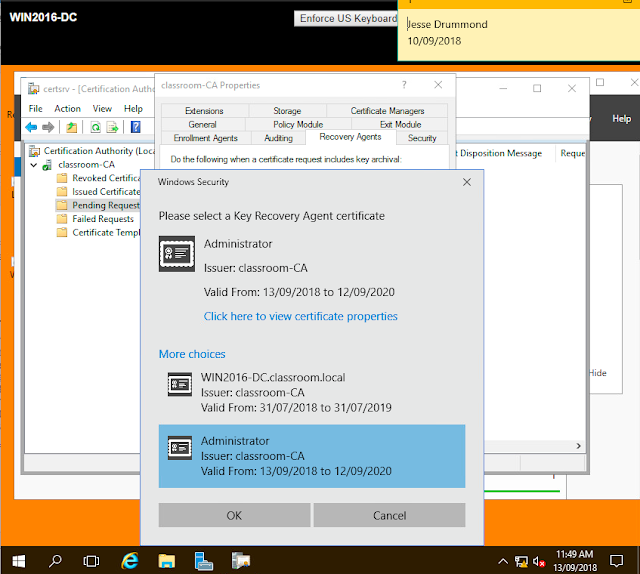Click the Certification Authority root node icon

pos(35,151)
